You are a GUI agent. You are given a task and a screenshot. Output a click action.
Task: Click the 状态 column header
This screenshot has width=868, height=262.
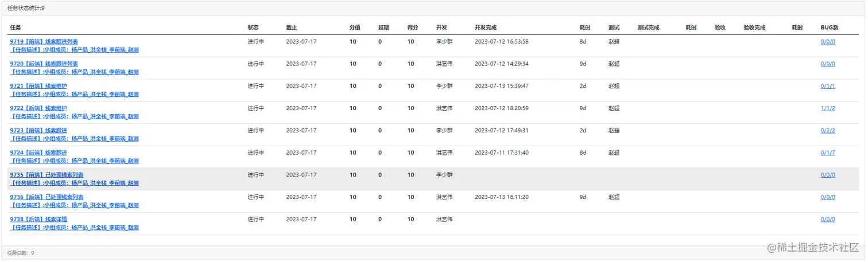click(x=253, y=28)
